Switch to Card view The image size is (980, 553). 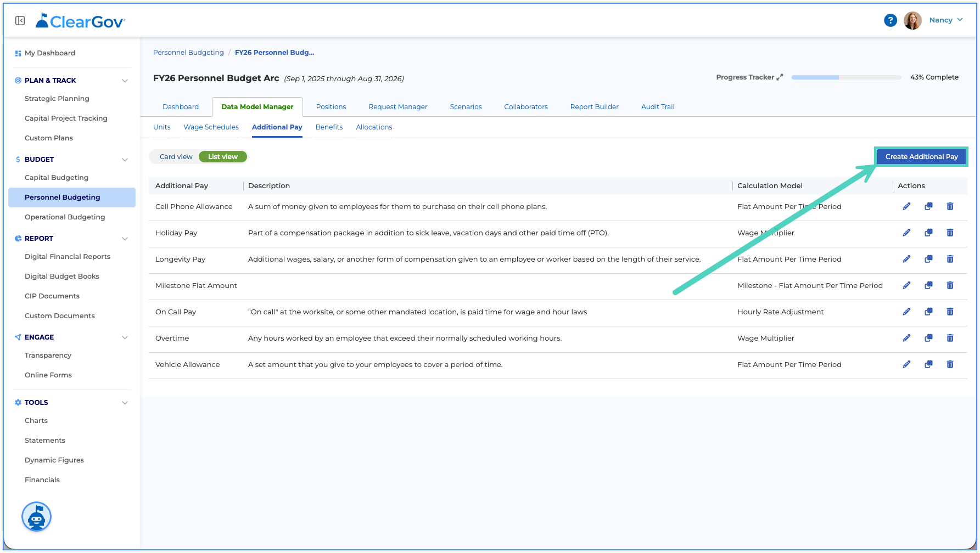click(x=176, y=157)
